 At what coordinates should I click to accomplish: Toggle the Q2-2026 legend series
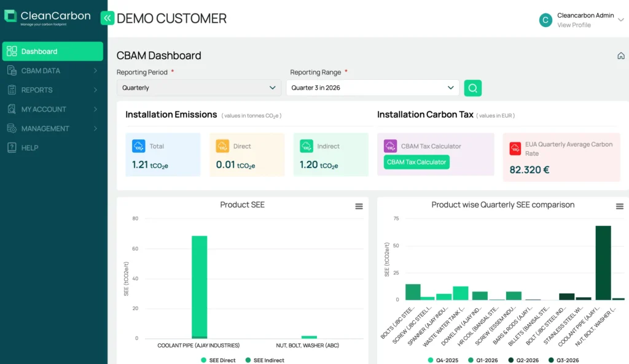[x=523, y=360]
